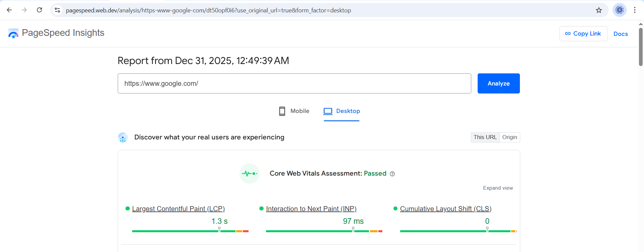Open the Docs link
The image size is (644, 252).
621,34
